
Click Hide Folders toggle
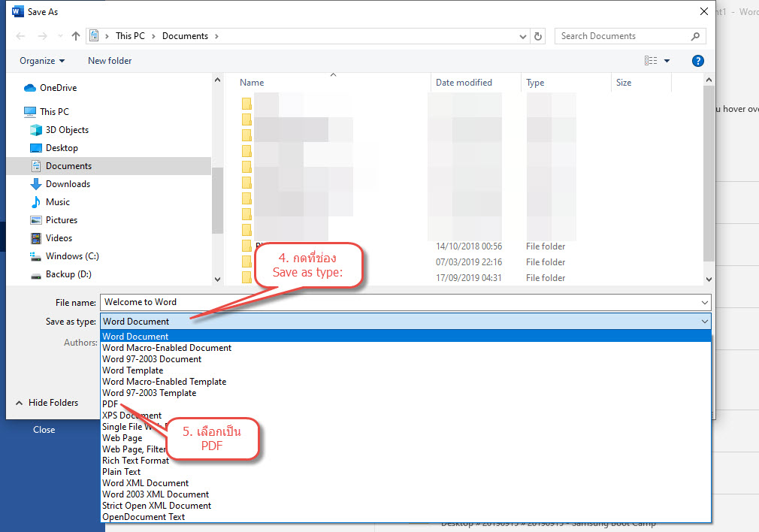(x=47, y=402)
